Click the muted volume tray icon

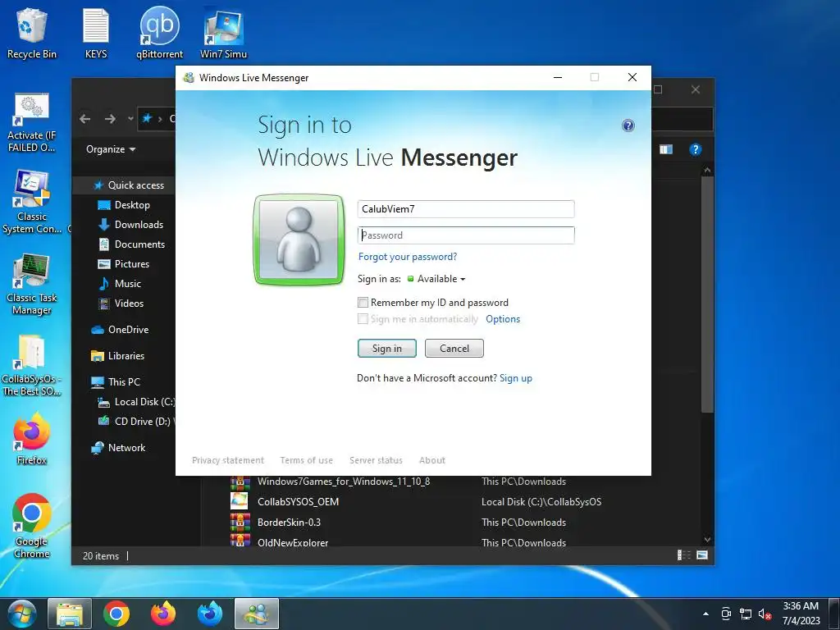[x=764, y=614]
